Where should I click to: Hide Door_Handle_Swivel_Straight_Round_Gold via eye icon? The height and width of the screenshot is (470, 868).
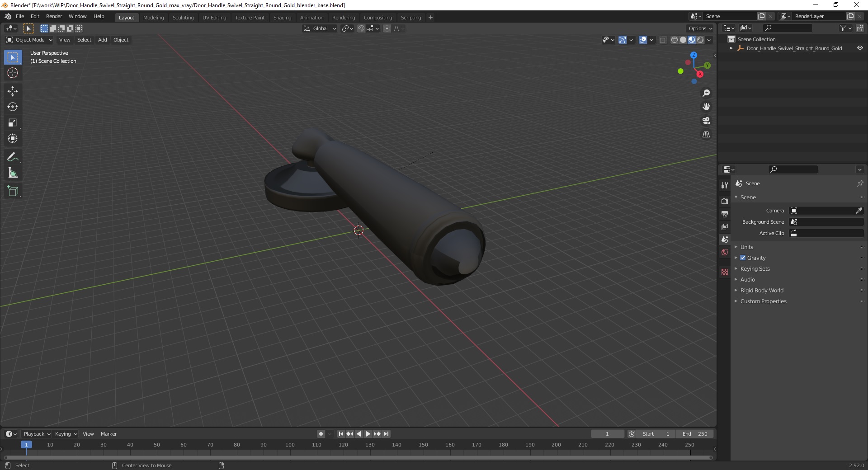point(860,48)
